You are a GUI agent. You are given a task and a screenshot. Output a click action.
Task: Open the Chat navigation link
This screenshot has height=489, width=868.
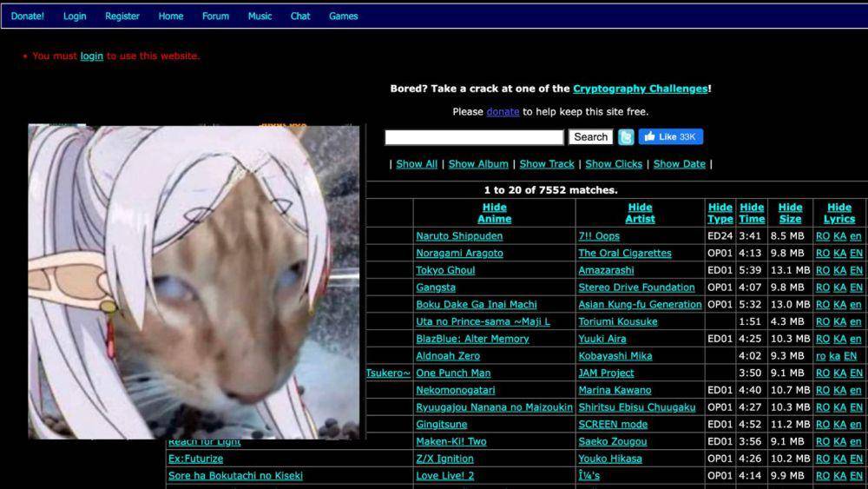[300, 16]
